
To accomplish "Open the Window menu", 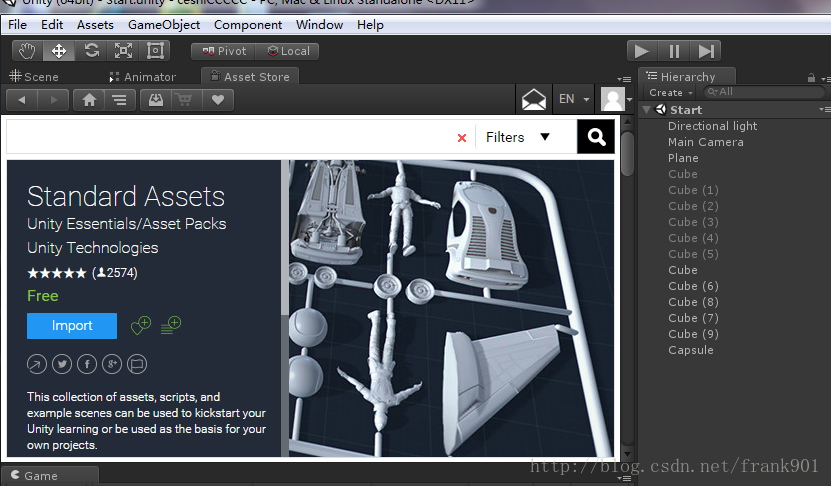I will pyautogui.click(x=320, y=25).
